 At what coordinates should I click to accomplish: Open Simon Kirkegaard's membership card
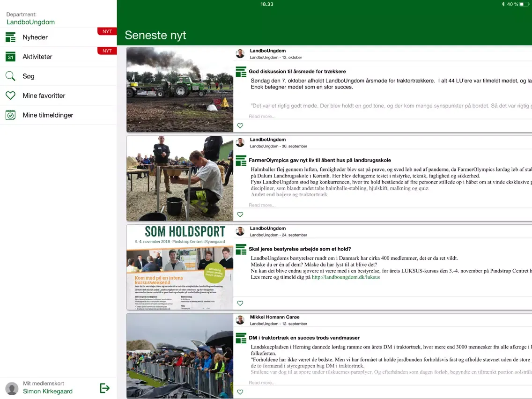pos(47,391)
